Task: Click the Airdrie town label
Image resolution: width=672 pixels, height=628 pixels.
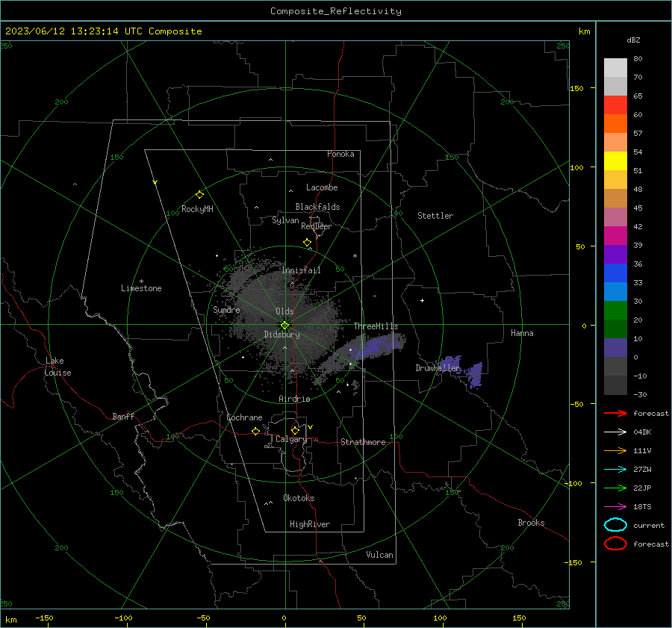Action: (294, 399)
